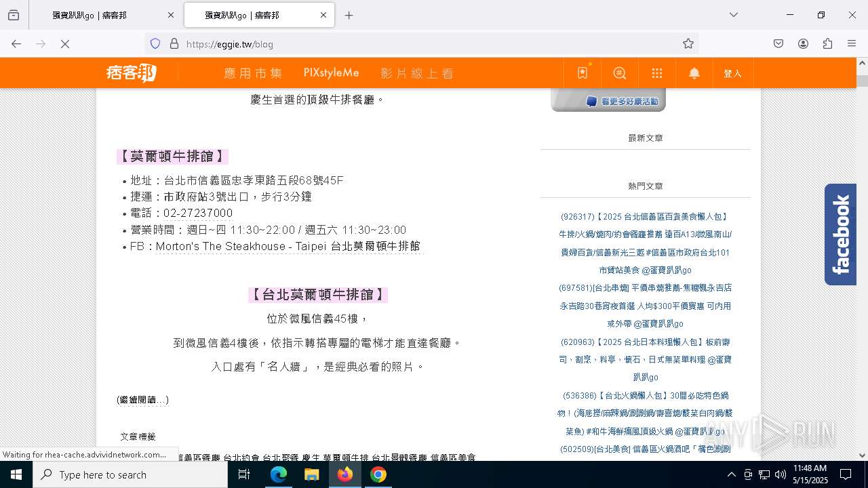Viewport: 868px width, 488px height.
Task: Switch to the first 蛋寶趴趴go tab
Action: (106, 15)
